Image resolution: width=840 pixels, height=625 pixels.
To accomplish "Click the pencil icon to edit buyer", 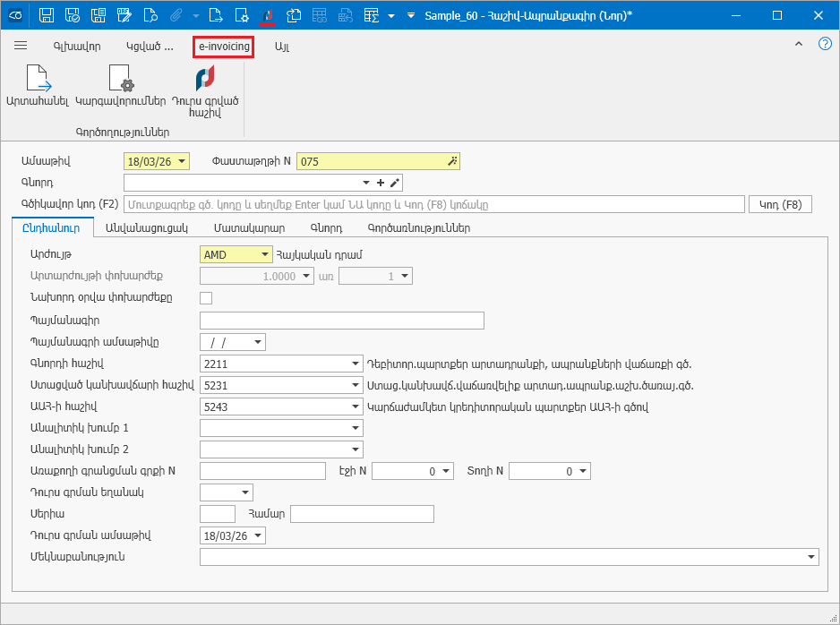I will coord(394,183).
